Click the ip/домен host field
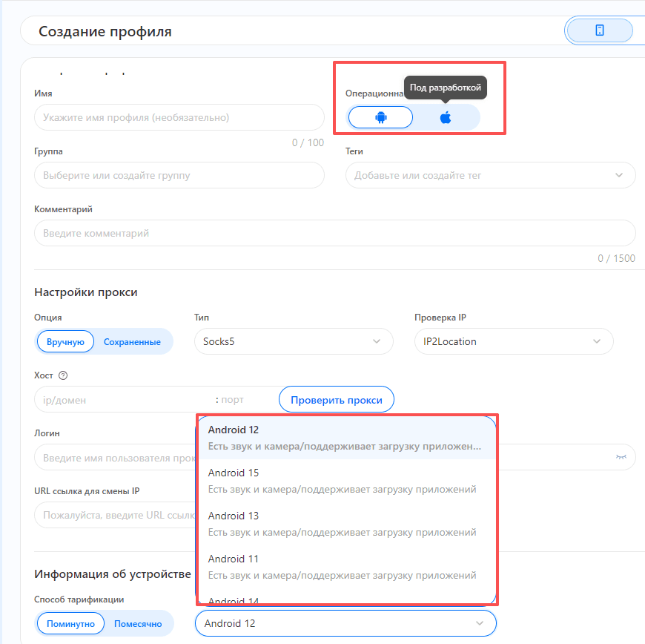Image resolution: width=645 pixels, height=644 pixels. coord(122,400)
